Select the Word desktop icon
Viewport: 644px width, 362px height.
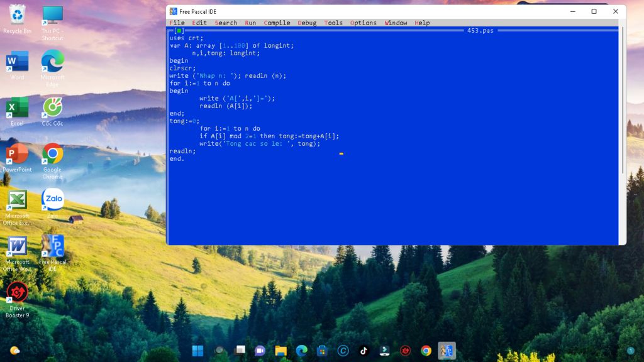click(17, 65)
